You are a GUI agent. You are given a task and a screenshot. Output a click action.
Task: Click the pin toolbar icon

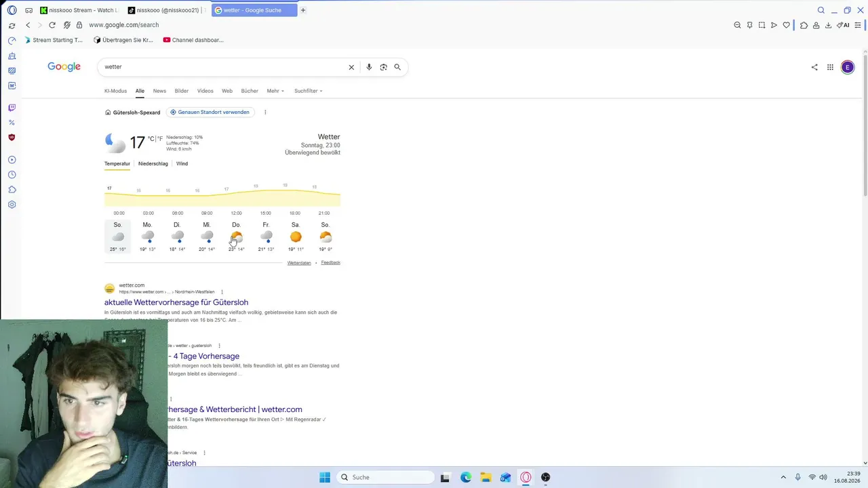click(749, 25)
